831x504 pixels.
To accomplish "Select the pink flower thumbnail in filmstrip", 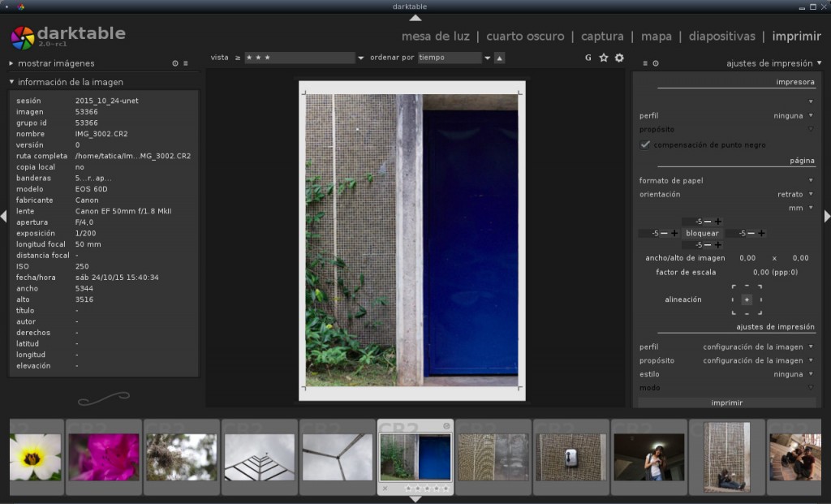I will point(104,456).
